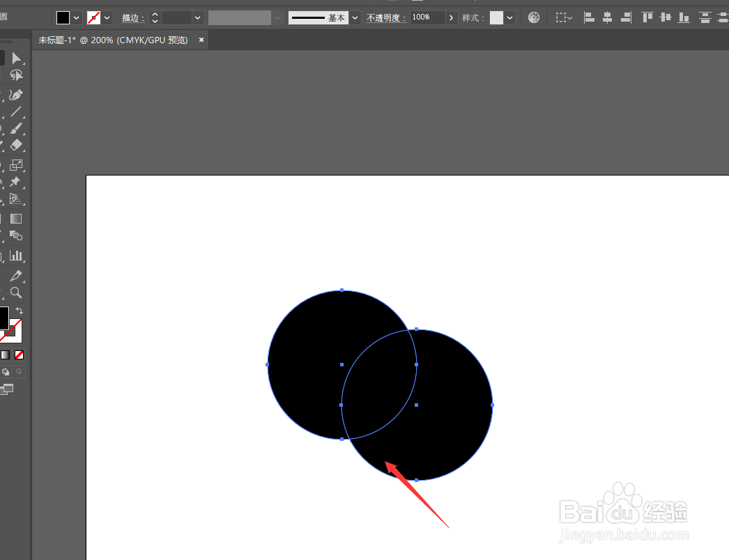Change the screen mode
Image resolution: width=729 pixels, height=560 pixels.
(x=7, y=389)
